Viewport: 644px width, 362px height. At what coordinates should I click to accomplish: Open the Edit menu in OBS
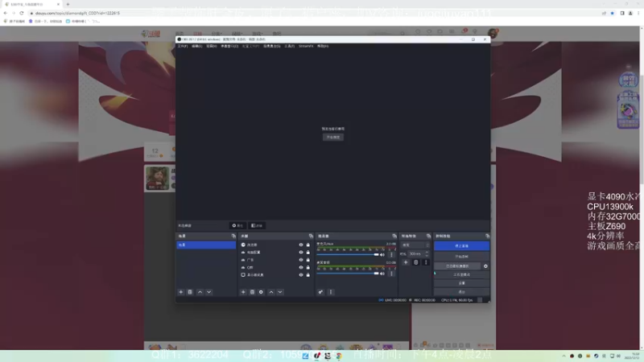[x=196, y=46]
